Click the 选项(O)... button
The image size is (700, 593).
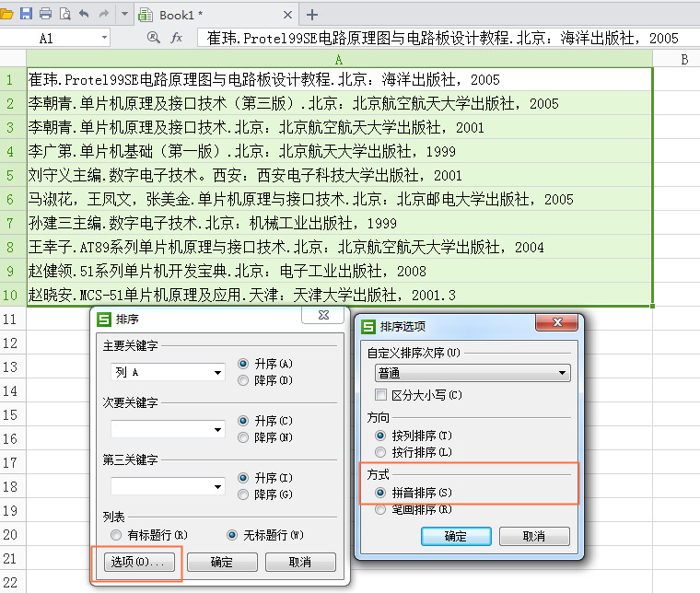pos(138,562)
